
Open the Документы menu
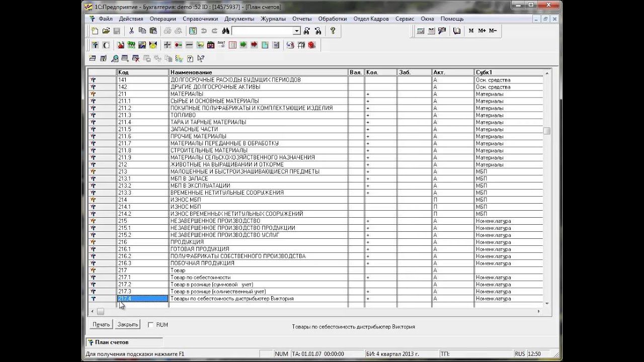(x=239, y=19)
